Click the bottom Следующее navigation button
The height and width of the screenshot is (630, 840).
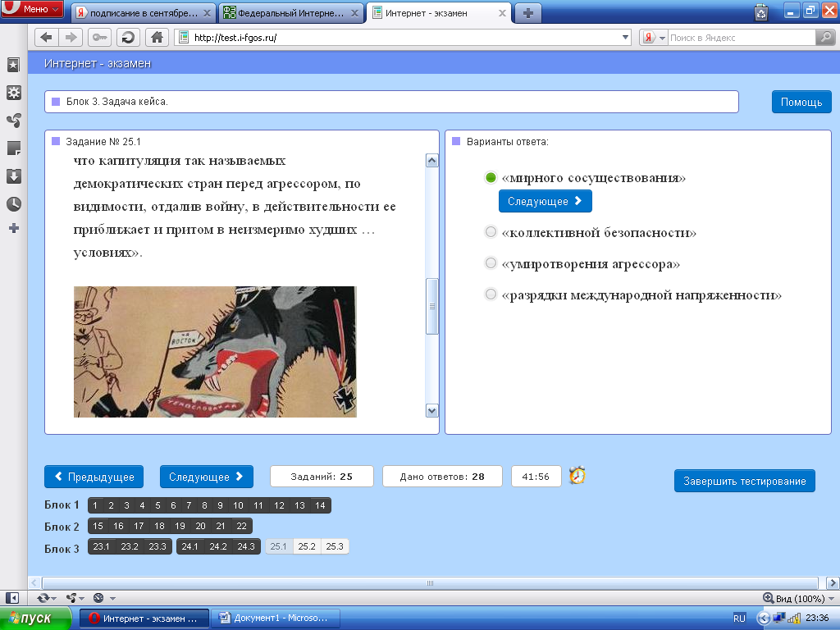[206, 477]
